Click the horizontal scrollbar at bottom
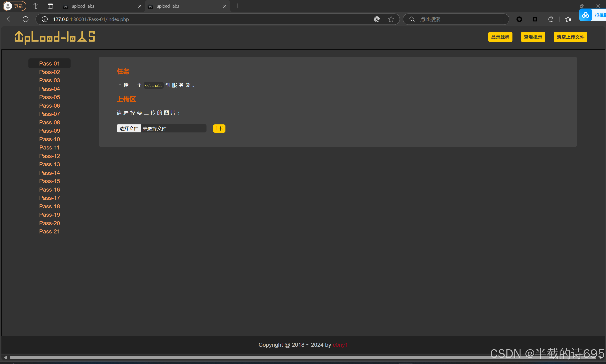Image resolution: width=606 pixels, height=364 pixels. [x=246, y=357]
